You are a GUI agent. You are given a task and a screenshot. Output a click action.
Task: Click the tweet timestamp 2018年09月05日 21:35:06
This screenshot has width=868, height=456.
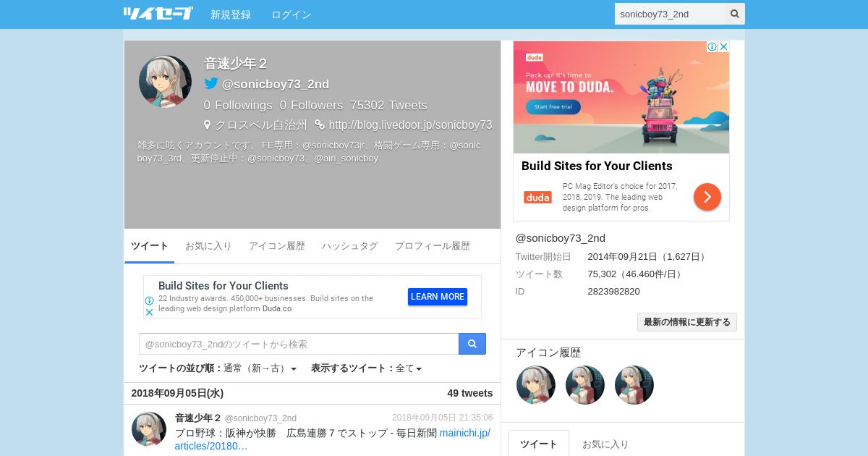coord(443,418)
